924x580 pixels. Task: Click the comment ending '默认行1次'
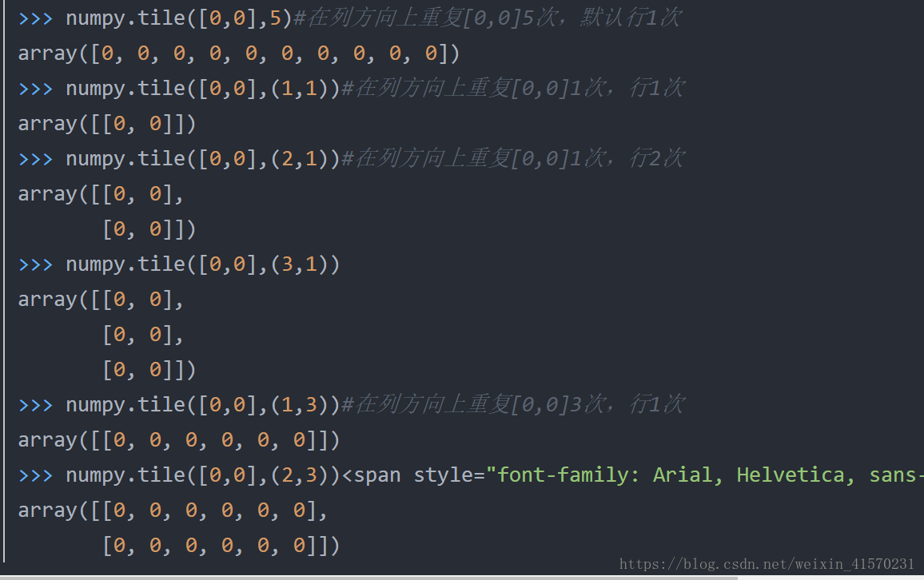[x=488, y=18]
